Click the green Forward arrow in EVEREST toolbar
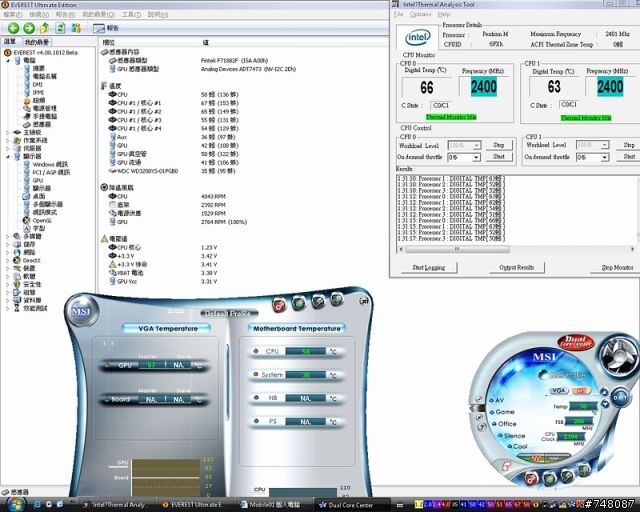 pyautogui.click(x=29, y=28)
